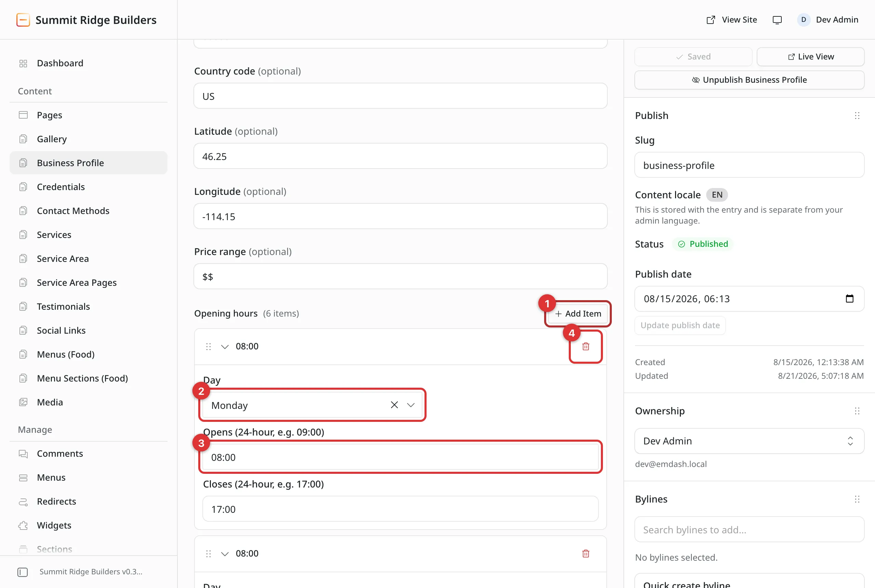Open Contact Methods collection

point(89,211)
